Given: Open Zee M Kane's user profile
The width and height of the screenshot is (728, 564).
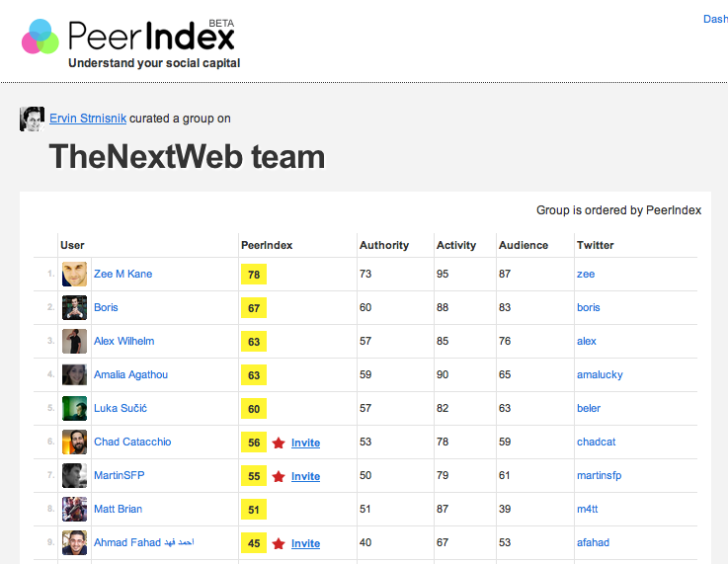Looking at the screenshot, I should pos(123,274).
